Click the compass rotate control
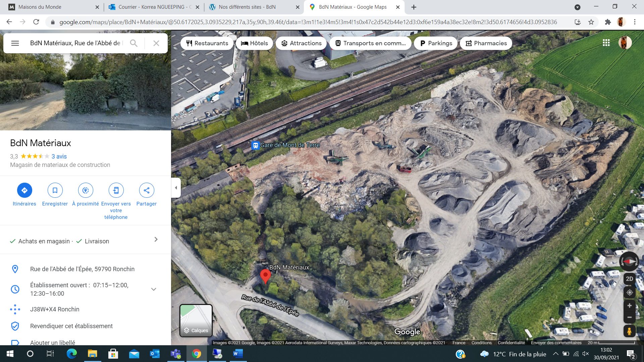The height and width of the screenshot is (362, 644). 629,261
